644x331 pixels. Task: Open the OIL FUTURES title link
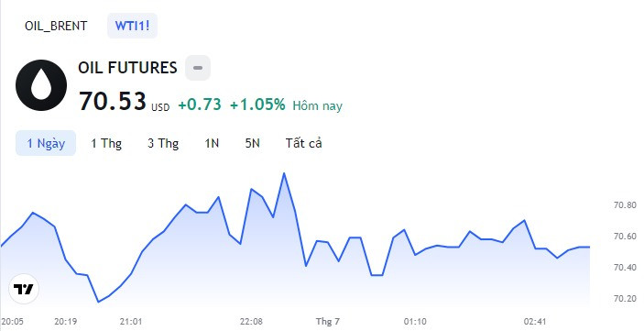click(x=127, y=68)
